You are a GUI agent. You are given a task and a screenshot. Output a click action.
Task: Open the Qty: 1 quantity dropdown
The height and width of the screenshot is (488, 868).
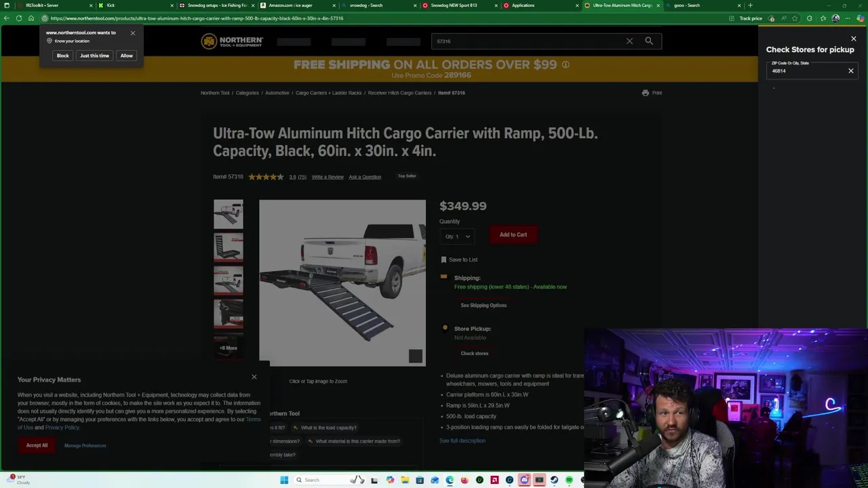coord(457,237)
